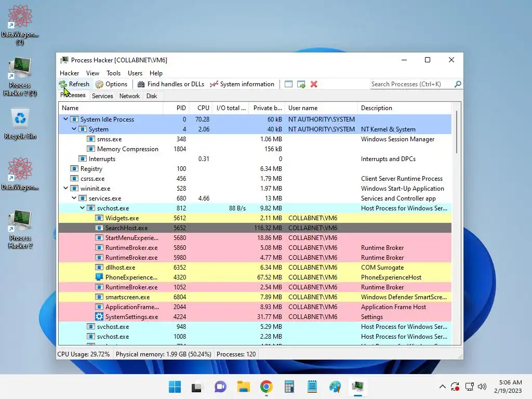The width and height of the screenshot is (532, 399).
Task: Click Find handles or DLLs binoculars
Action: click(141, 84)
